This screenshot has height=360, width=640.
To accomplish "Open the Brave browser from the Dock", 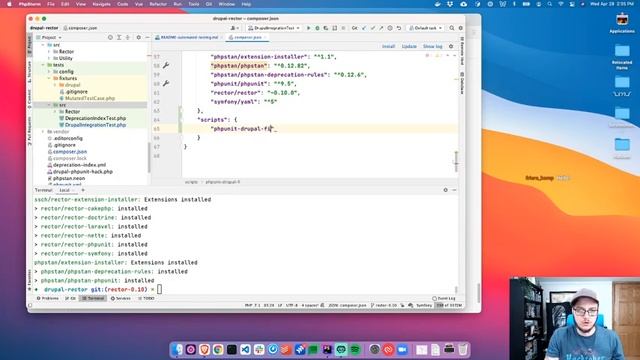I will [x=204, y=350].
